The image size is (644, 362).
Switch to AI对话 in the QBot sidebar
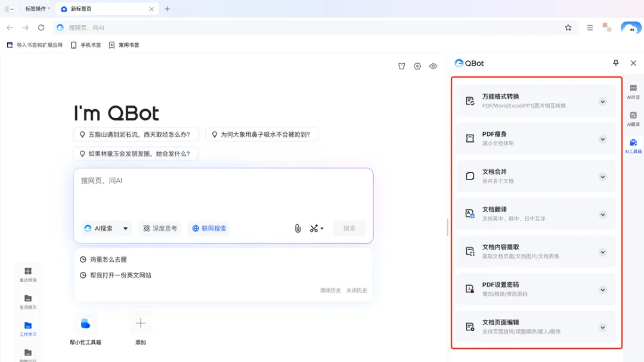click(x=633, y=92)
